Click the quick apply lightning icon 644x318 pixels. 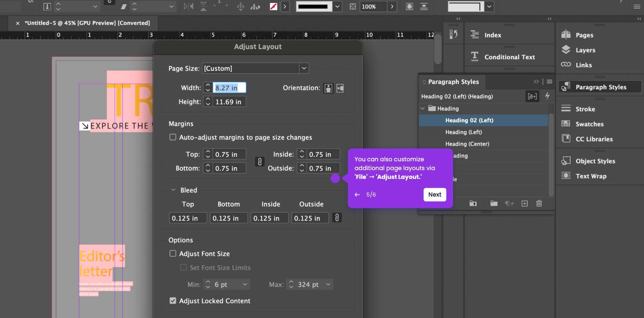[x=547, y=96]
